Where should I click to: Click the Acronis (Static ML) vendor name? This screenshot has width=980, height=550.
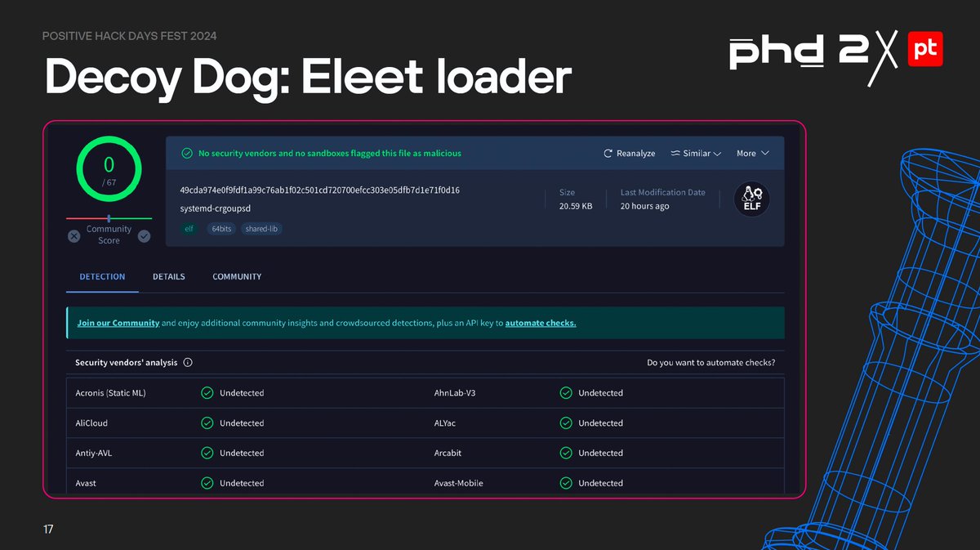(110, 393)
